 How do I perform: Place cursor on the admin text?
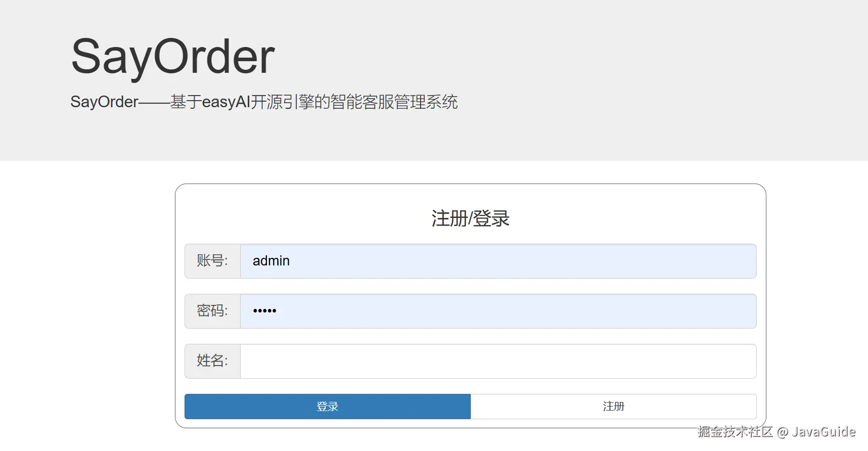271,261
